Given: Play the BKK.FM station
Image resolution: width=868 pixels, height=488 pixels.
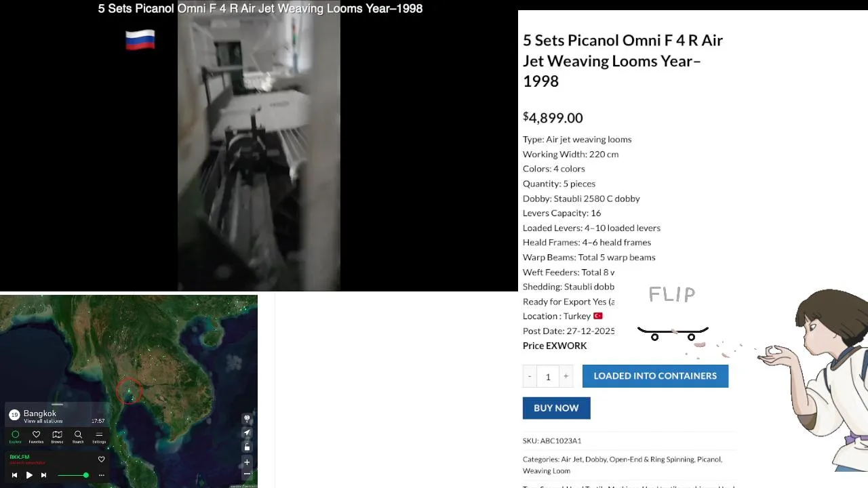Looking at the screenshot, I should pyautogui.click(x=29, y=475).
